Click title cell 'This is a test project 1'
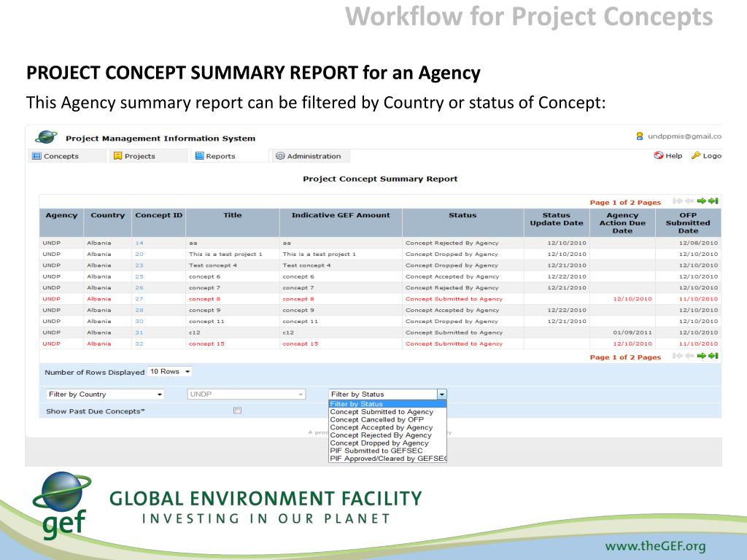The width and height of the screenshot is (747, 560). 225,254
